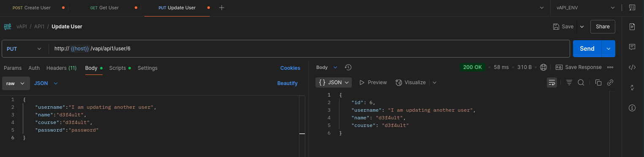
Task: Click Save Response icon button
Action: click(x=579, y=67)
